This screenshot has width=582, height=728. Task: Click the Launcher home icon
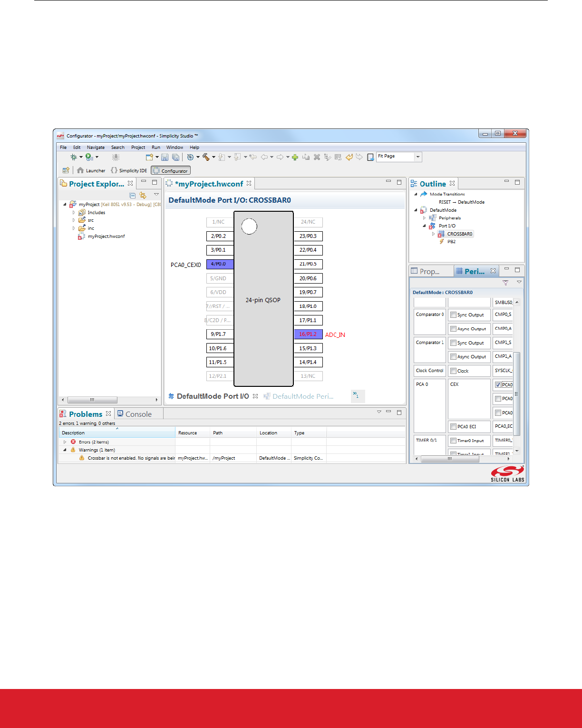pos(80,170)
